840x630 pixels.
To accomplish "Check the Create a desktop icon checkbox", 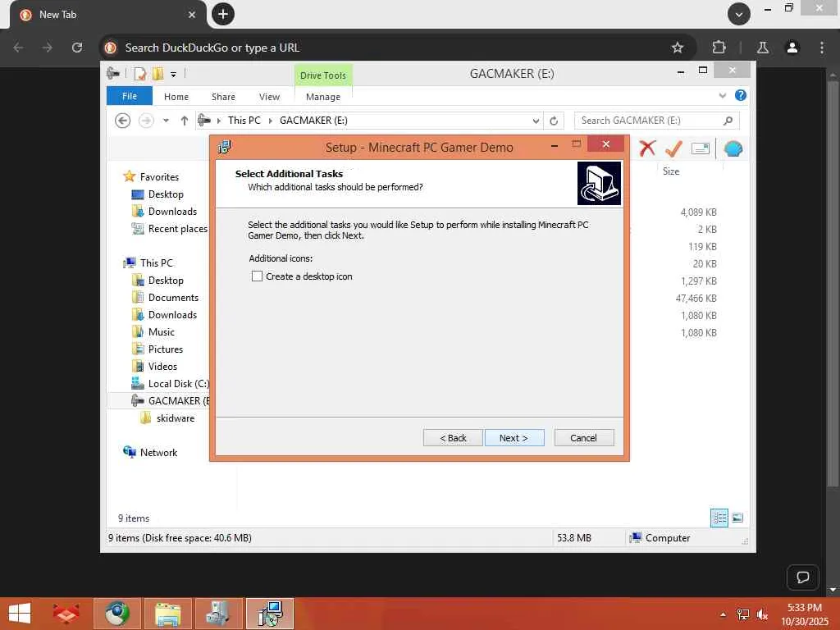I will (x=257, y=276).
